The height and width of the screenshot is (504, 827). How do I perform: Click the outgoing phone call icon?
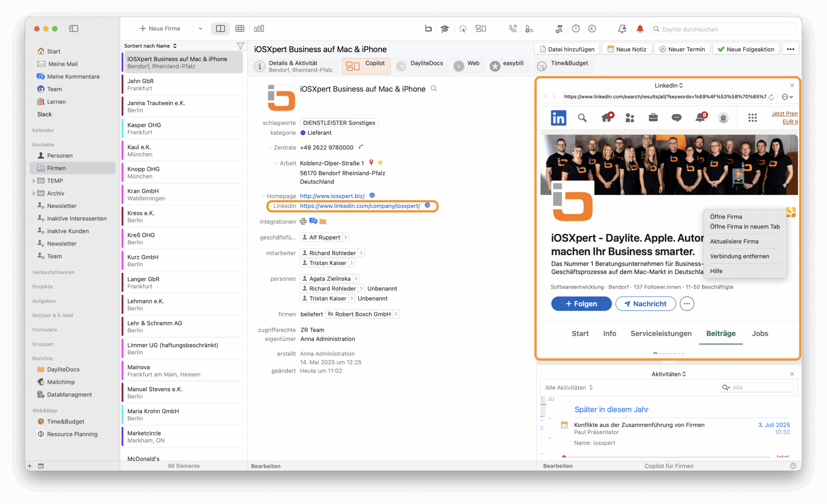point(513,28)
